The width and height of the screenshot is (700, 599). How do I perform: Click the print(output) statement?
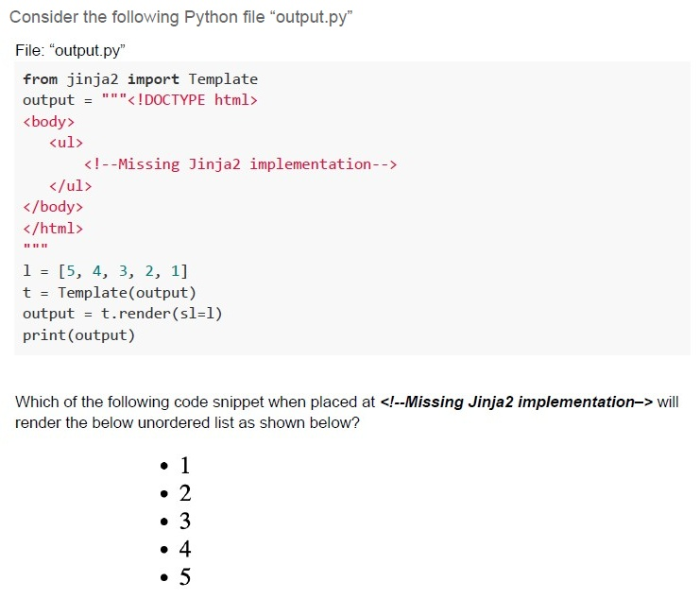click(78, 334)
